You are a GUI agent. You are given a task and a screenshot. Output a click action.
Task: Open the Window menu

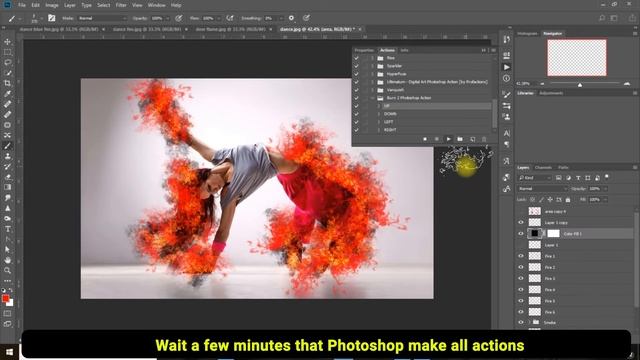(156, 5)
